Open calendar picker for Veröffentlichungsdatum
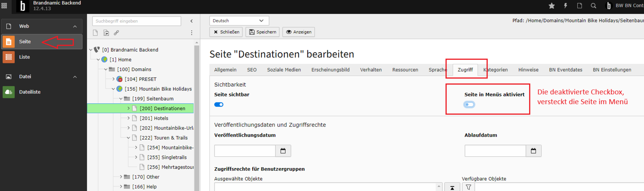Image resolution: width=644 pixels, height=191 pixels. coord(283,151)
